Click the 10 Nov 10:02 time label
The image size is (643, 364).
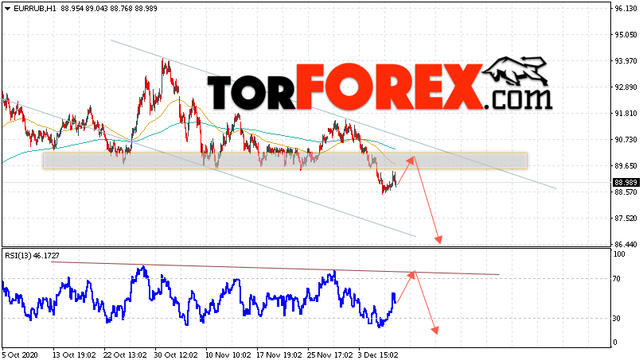pyautogui.click(x=228, y=354)
